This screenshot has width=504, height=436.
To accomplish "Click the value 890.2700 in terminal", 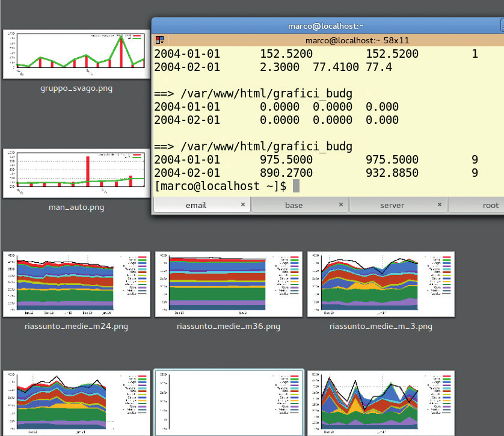I will [286, 173].
